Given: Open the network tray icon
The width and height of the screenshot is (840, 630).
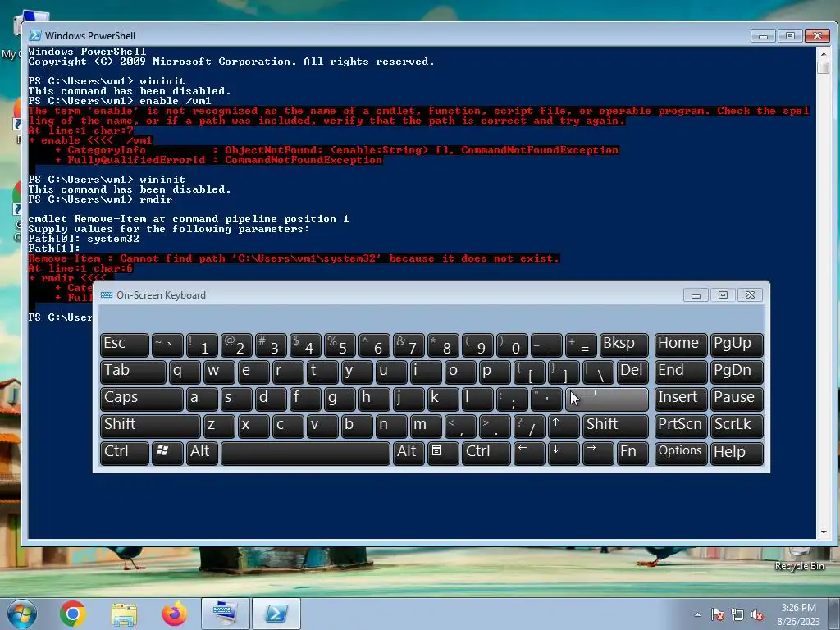Looking at the screenshot, I should pos(737,614).
